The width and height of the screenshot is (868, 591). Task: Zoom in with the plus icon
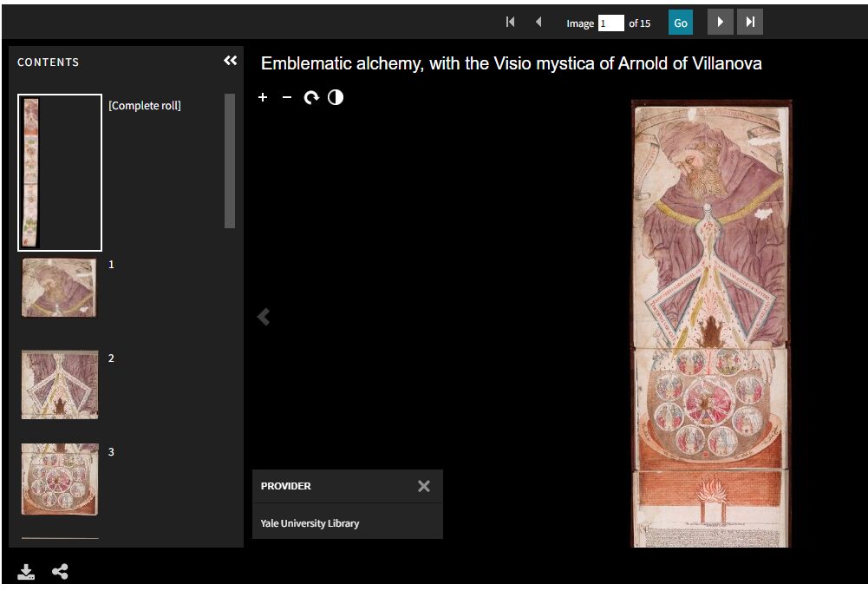(263, 98)
